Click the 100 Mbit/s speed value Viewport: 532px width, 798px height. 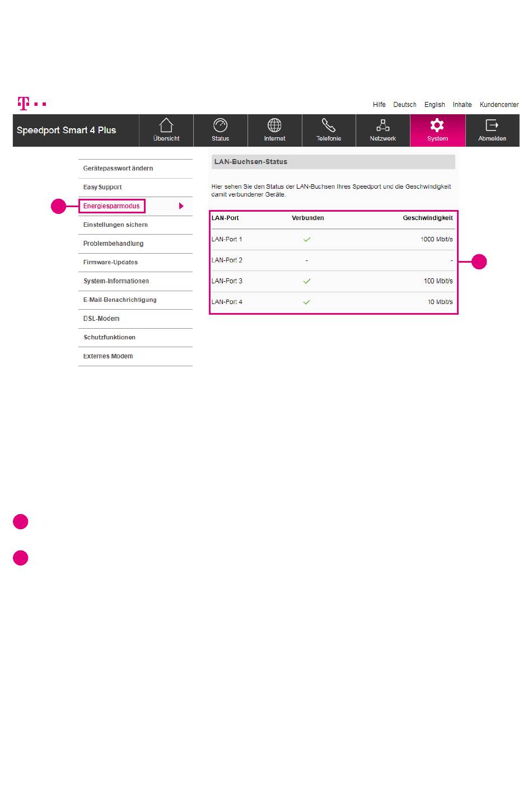[x=438, y=281]
